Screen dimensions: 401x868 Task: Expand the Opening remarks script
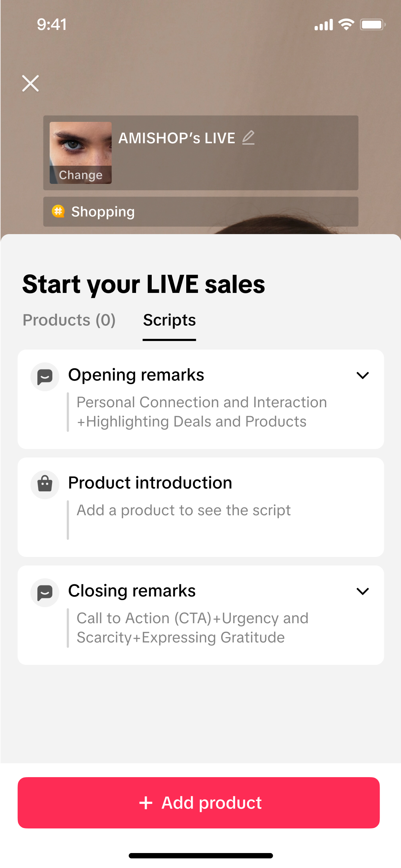coord(363,375)
